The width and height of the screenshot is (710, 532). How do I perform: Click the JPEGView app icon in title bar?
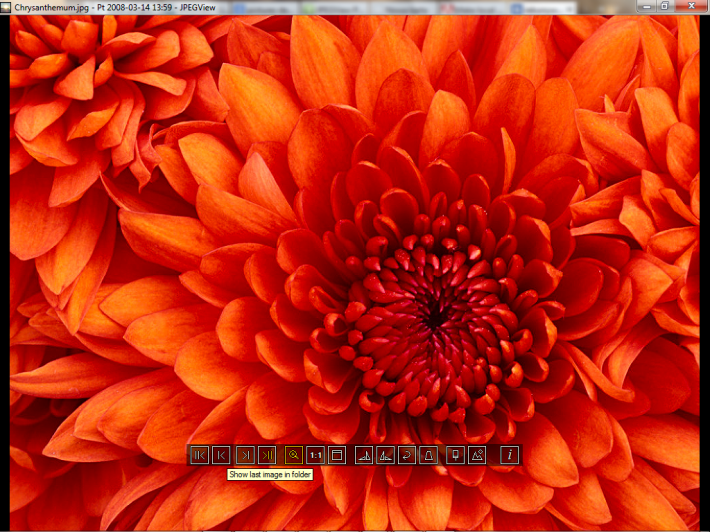click(x=6, y=7)
